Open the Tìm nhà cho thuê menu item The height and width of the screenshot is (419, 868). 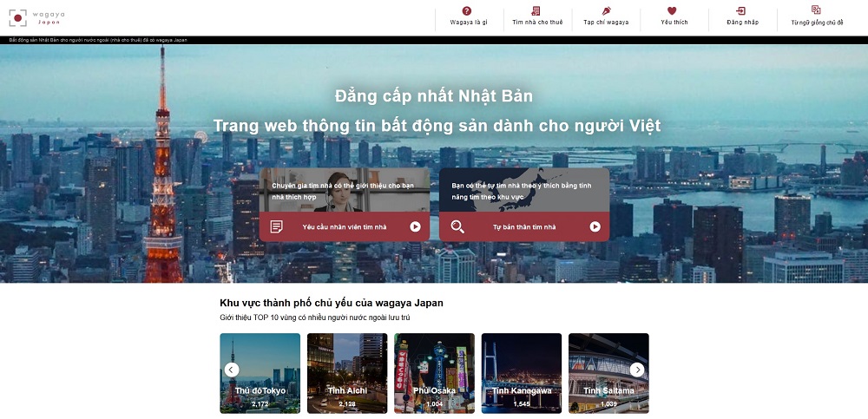coord(537,23)
